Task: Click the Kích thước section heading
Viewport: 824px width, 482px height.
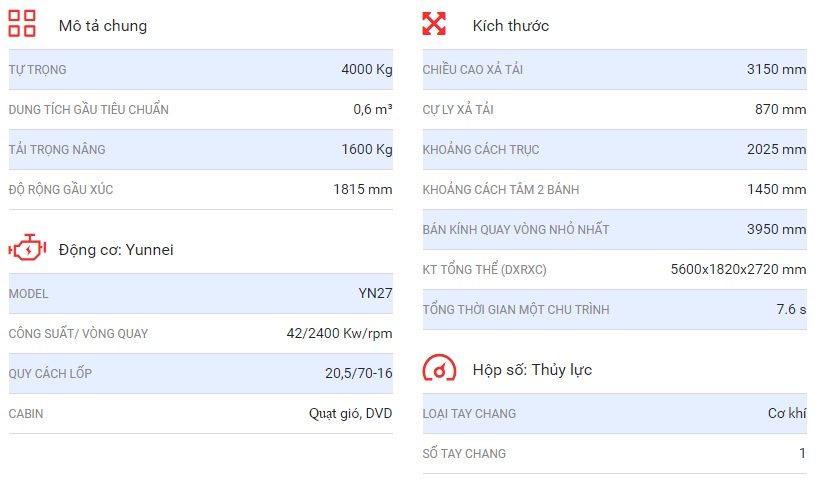Action: [x=510, y=26]
